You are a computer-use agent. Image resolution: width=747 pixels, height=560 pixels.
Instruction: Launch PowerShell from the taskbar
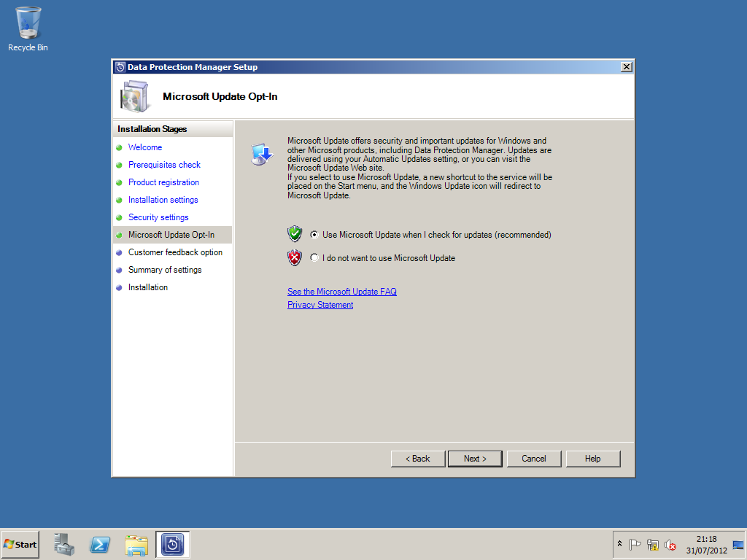coord(100,544)
